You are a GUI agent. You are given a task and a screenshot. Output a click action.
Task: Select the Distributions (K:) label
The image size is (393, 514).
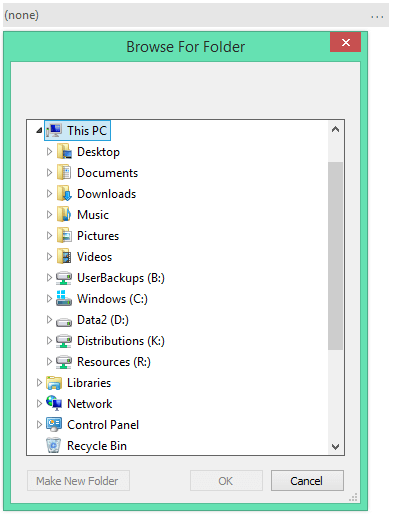pos(121,341)
